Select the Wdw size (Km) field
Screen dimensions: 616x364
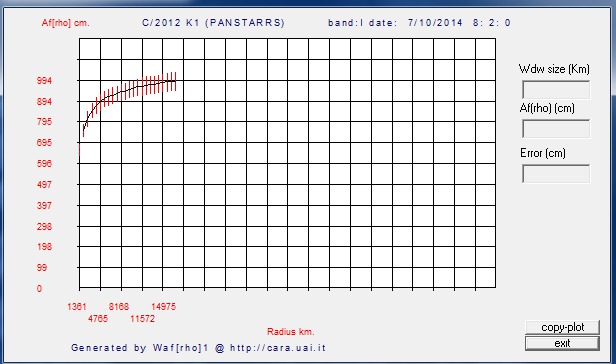tap(556, 90)
